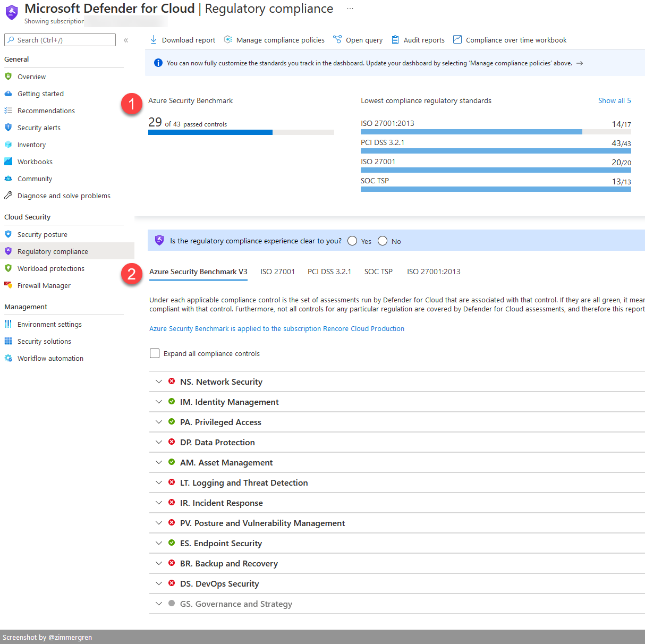Open Workbooks from the sidebar
This screenshot has height=644, width=645.
coord(35,162)
